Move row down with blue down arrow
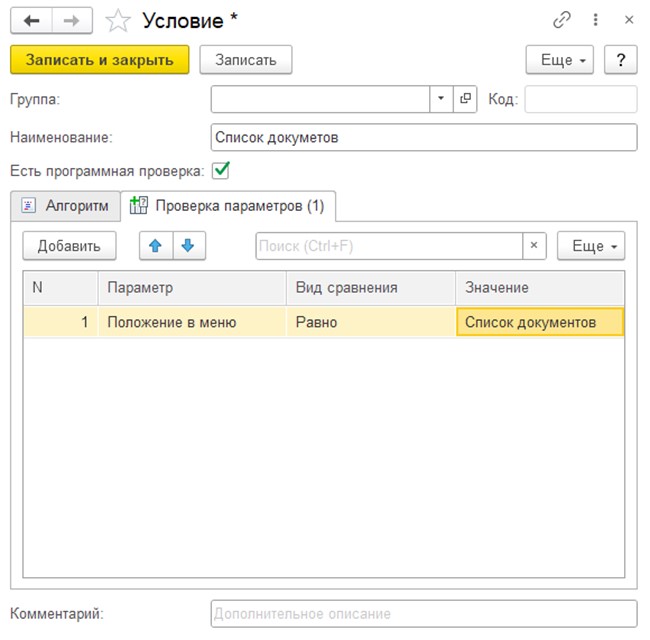 [x=189, y=246]
